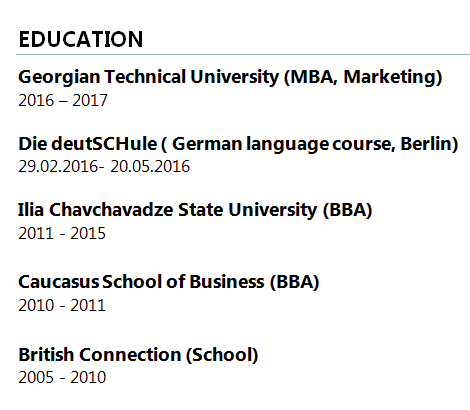Click the word Chavchavadze in university name
The image size is (470, 410).
(x=111, y=210)
